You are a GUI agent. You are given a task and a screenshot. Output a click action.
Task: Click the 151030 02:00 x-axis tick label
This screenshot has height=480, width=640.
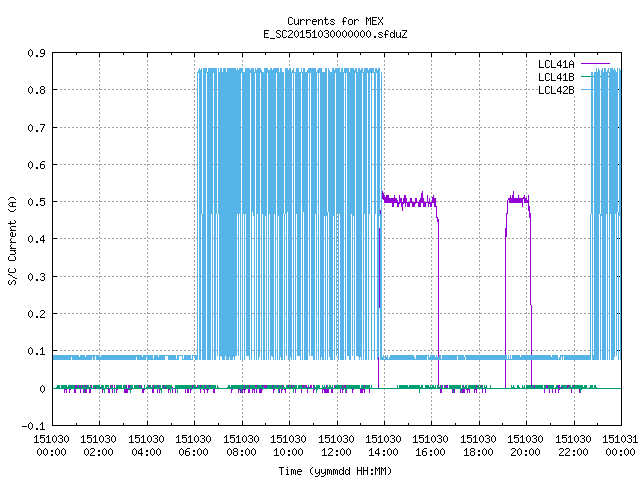coord(98,446)
